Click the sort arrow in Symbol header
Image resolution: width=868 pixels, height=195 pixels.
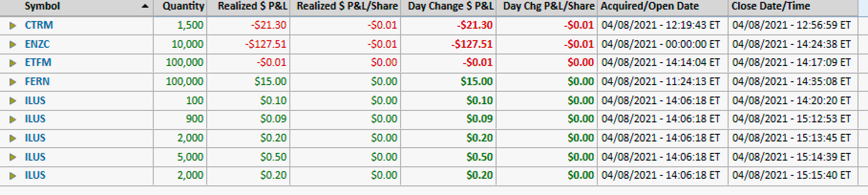(145, 7)
